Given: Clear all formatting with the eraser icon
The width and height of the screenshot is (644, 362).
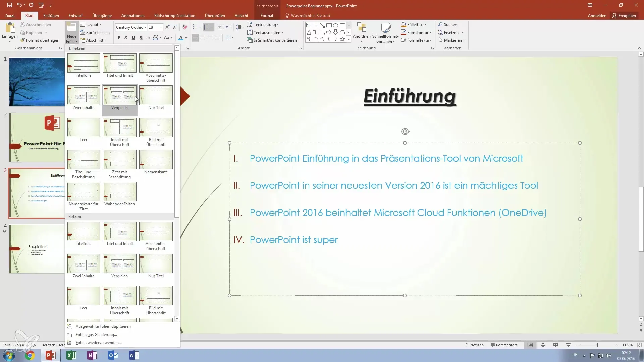Looking at the screenshot, I should 185,27.
